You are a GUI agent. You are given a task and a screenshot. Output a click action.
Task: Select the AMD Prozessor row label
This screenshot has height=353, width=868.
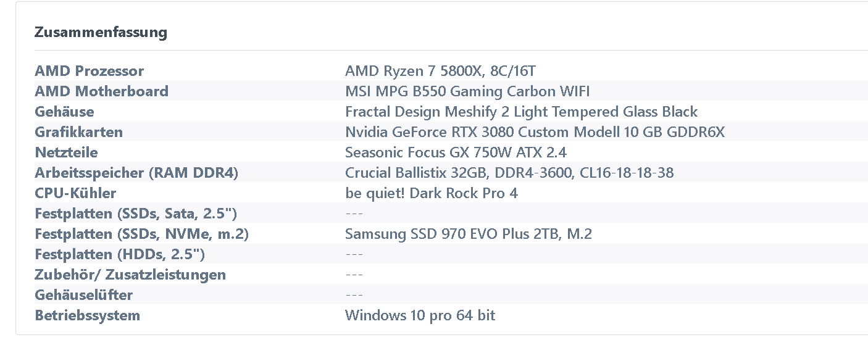click(89, 71)
